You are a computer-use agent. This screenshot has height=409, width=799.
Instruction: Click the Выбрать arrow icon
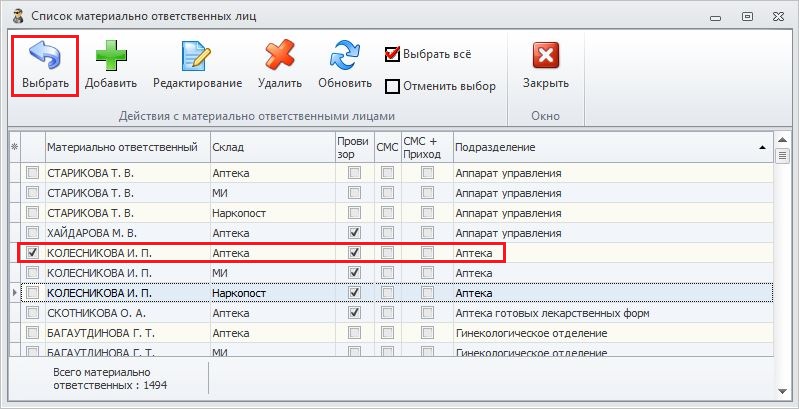point(45,56)
